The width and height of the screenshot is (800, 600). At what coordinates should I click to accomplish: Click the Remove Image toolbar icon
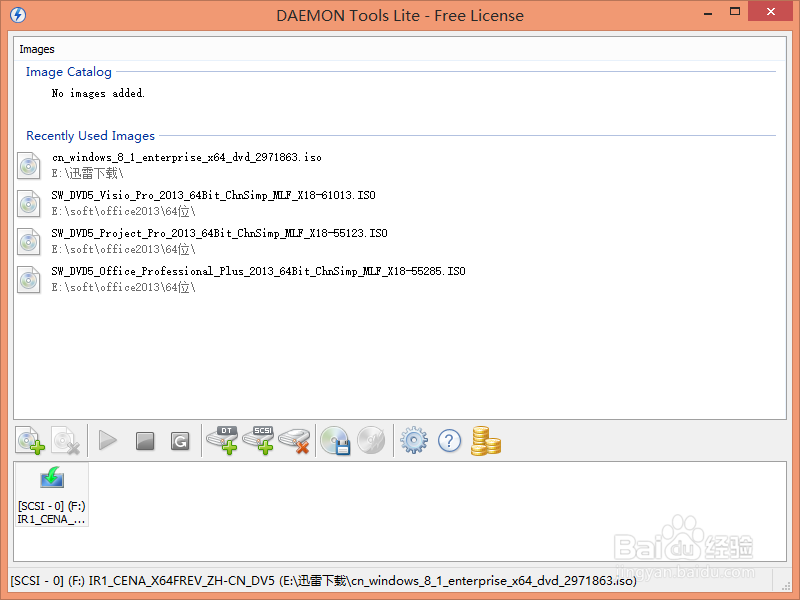pos(66,440)
